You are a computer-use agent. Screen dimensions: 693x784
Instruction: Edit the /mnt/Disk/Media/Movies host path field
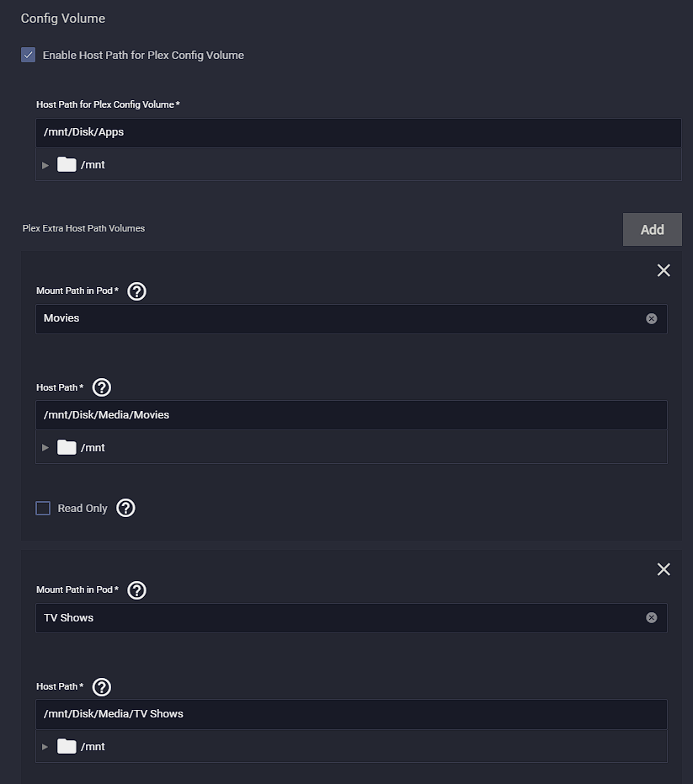pos(351,415)
